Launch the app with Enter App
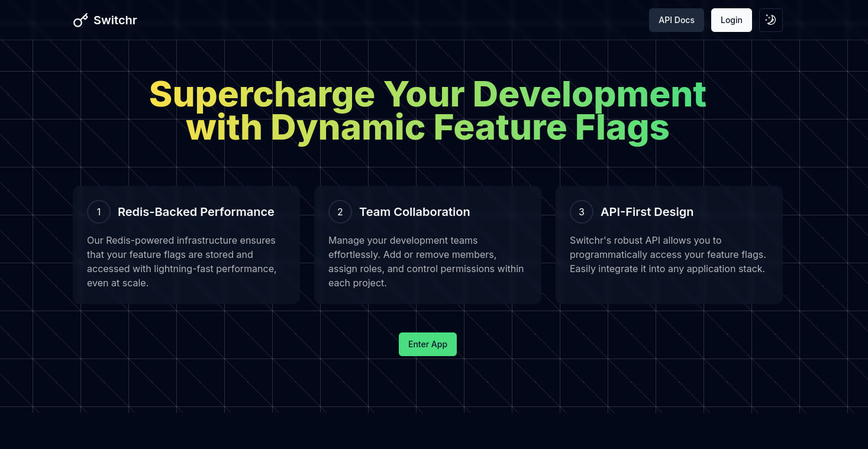Image resolution: width=868 pixels, height=449 pixels. click(x=428, y=344)
